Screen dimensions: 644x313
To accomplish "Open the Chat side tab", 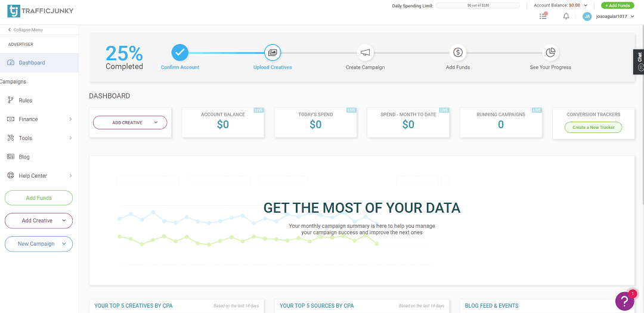I will 639,61.
